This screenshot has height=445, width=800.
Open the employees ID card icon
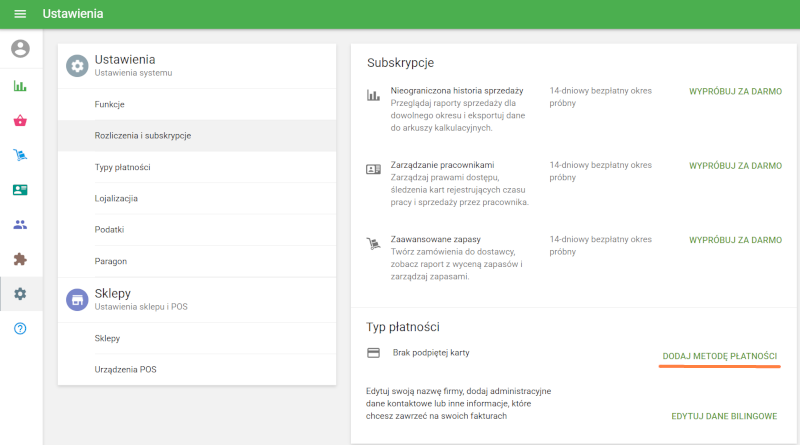tap(20, 190)
